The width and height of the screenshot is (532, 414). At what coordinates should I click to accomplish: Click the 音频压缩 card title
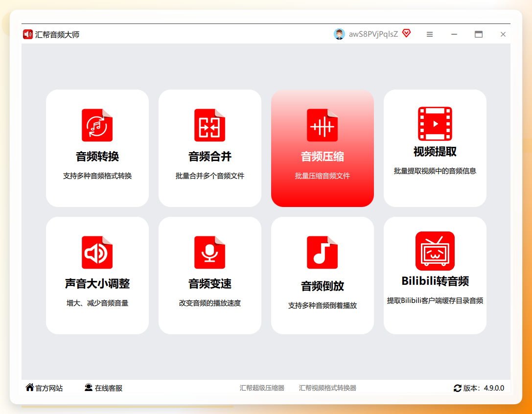coord(323,157)
